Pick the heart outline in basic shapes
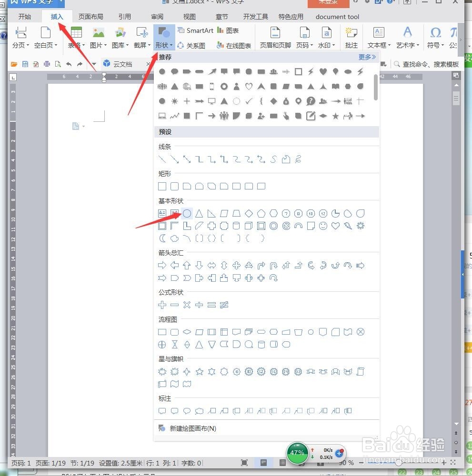The width and height of the screenshot is (472, 476). pyautogui.click(x=335, y=226)
